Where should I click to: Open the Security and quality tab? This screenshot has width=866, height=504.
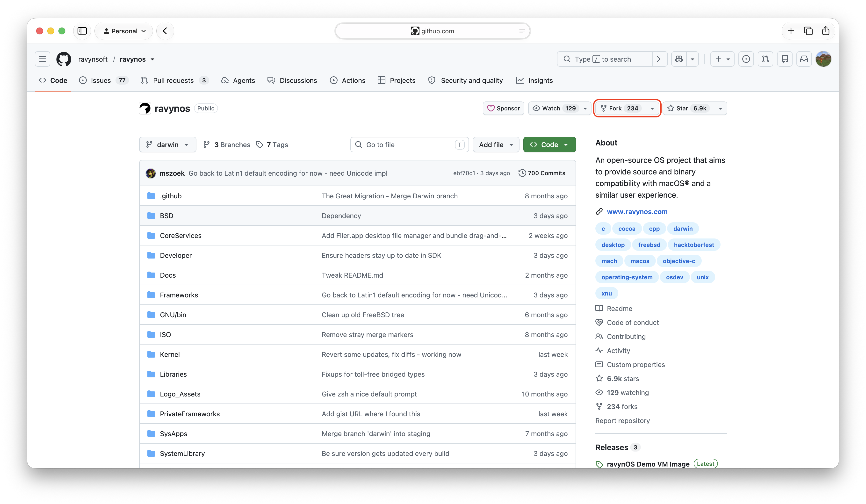[465, 80]
